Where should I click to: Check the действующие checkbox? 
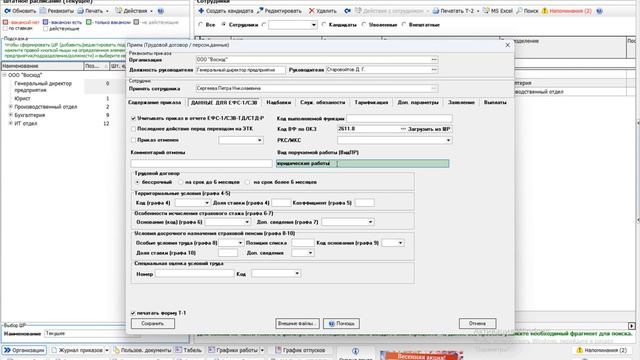click(x=46, y=29)
